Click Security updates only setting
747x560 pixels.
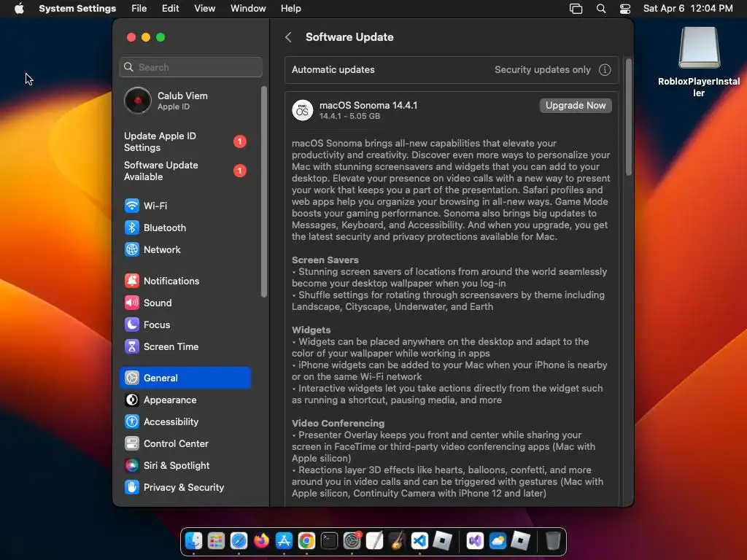click(542, 70)
